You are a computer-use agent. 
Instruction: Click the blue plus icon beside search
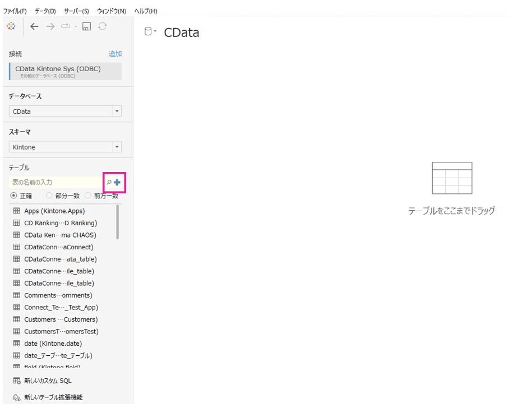pos(117,183)
